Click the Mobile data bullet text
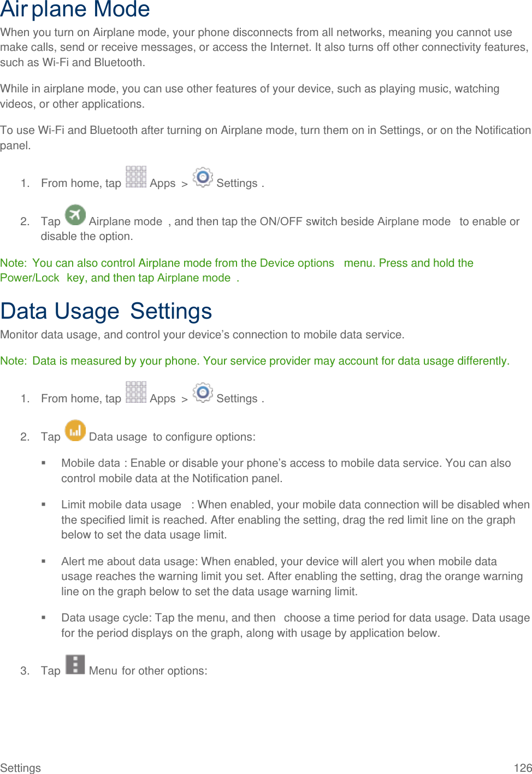Screen dimensions: 532x774 pos(286,470)
